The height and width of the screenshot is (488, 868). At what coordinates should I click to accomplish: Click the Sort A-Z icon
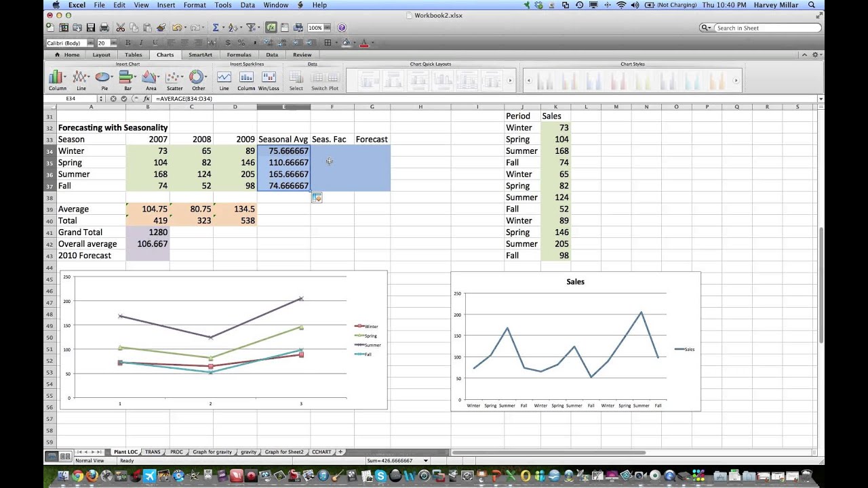point(232,28)
